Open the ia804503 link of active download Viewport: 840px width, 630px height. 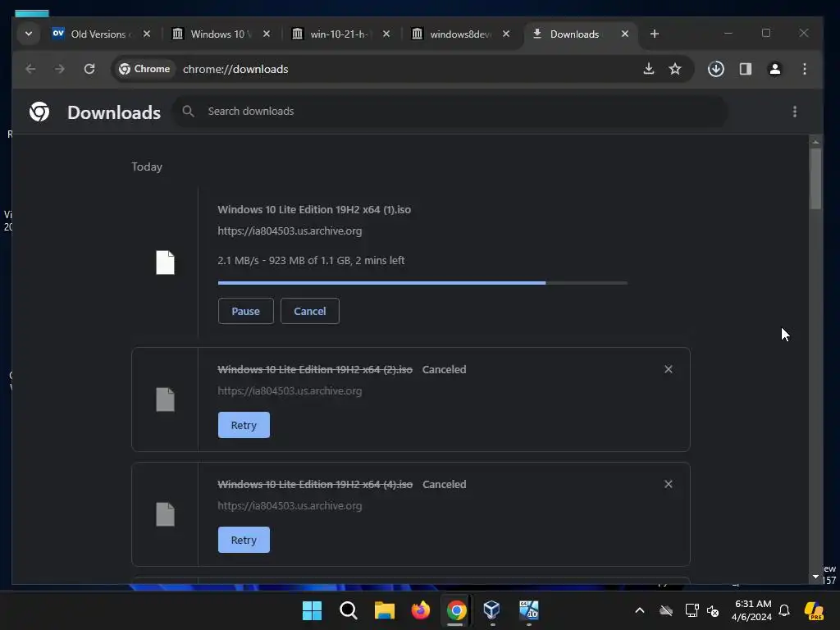point(290,231)
